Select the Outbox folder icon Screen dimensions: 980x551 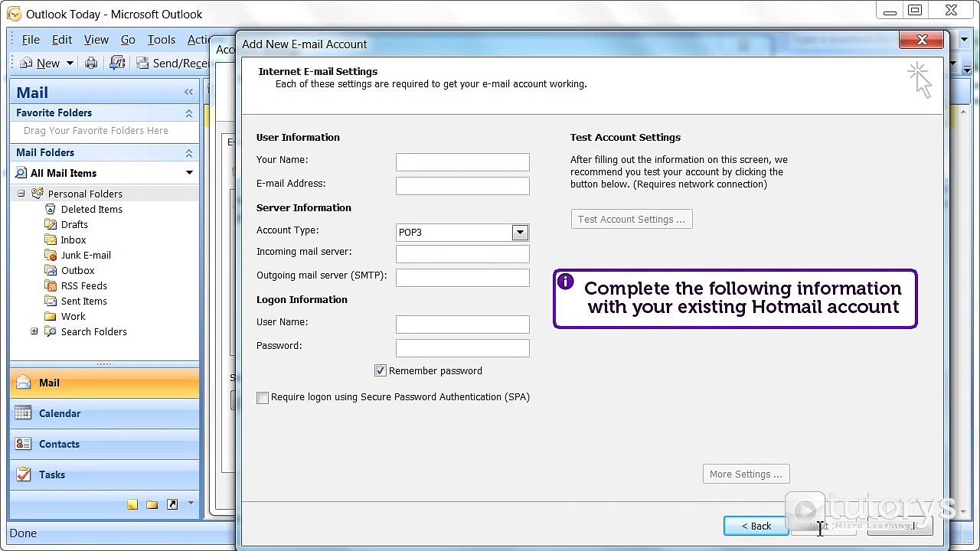51,270
